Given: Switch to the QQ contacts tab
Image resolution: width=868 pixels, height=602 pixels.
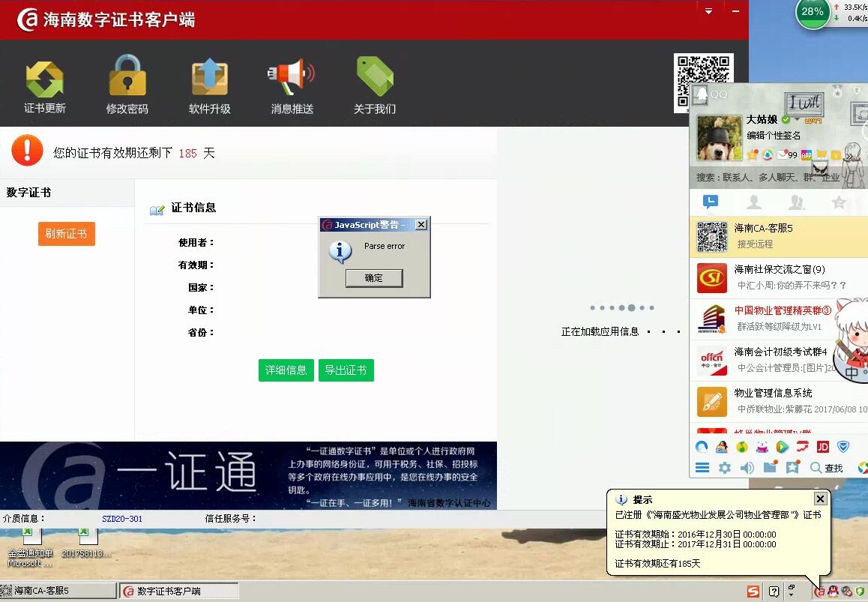Looking at the screenshot, I should click(x=753, y=202).
